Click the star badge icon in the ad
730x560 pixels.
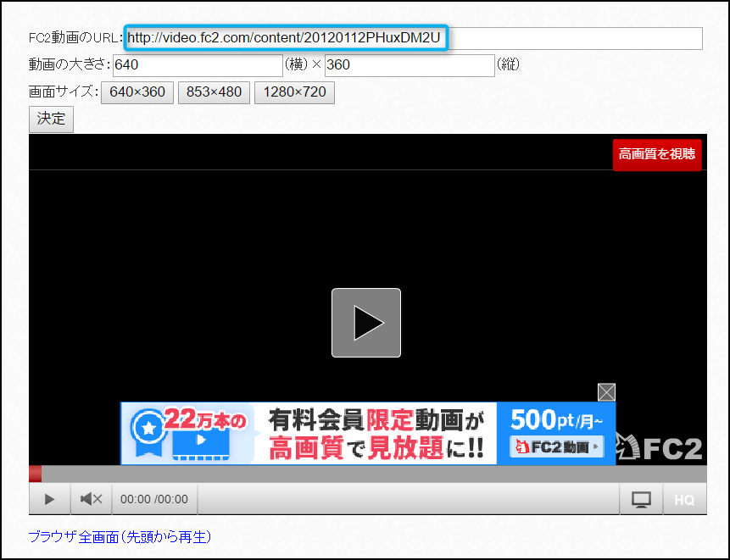tap(148, 429)
